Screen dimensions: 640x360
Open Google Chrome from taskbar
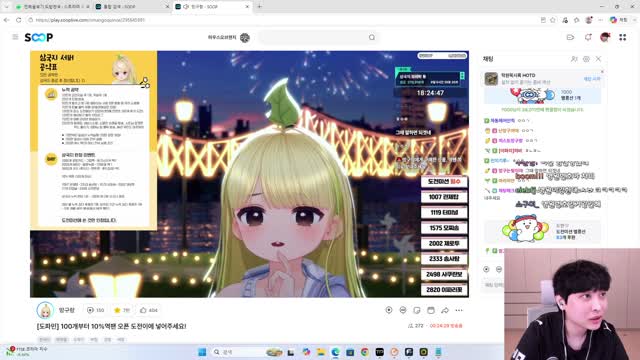pyautogui.click(x=364, y=352)
